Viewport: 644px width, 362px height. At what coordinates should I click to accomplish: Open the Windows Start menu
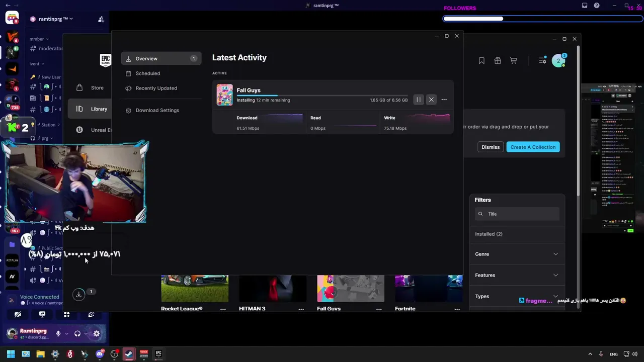coord(11,354)
